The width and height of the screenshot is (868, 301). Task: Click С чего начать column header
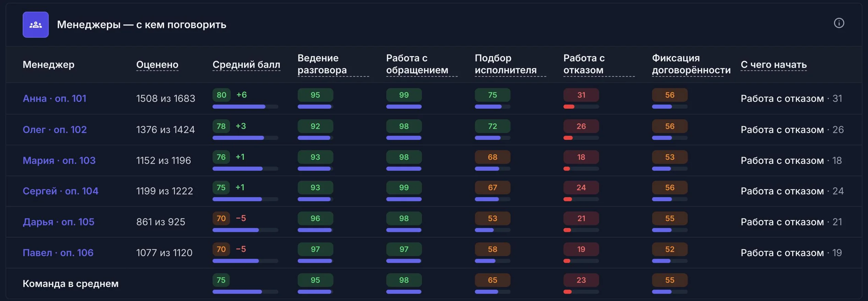coord(774,64)
